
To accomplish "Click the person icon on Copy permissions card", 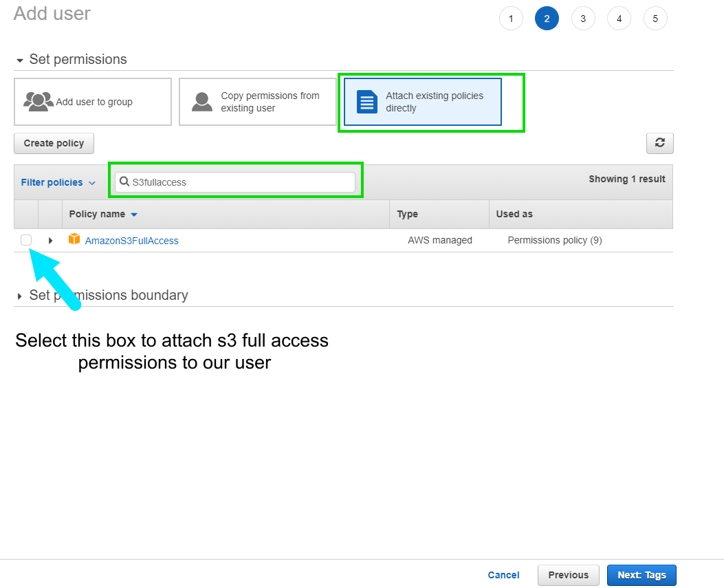I will click(201, 101).
